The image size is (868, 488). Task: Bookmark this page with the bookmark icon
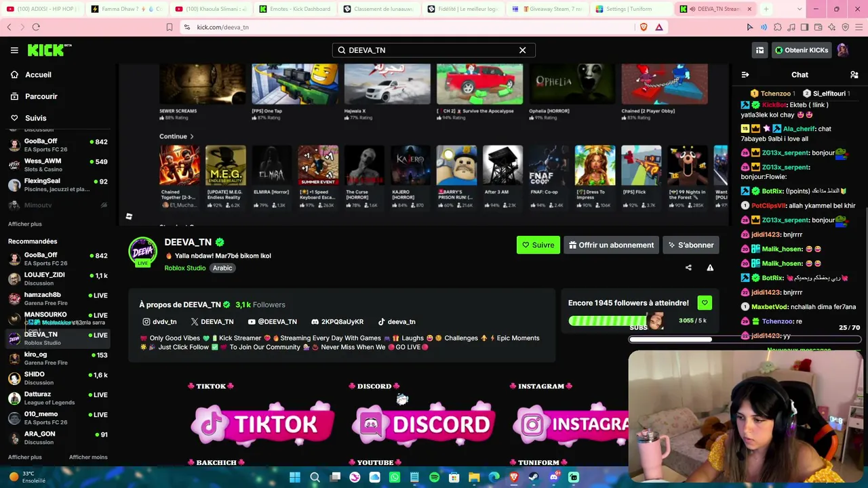pos(170,27)
